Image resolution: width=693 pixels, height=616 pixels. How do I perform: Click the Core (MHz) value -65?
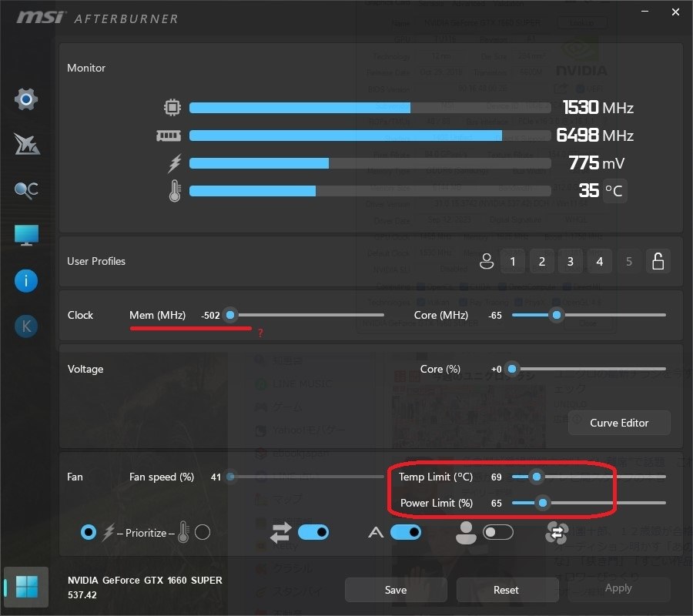pos(495,316)
